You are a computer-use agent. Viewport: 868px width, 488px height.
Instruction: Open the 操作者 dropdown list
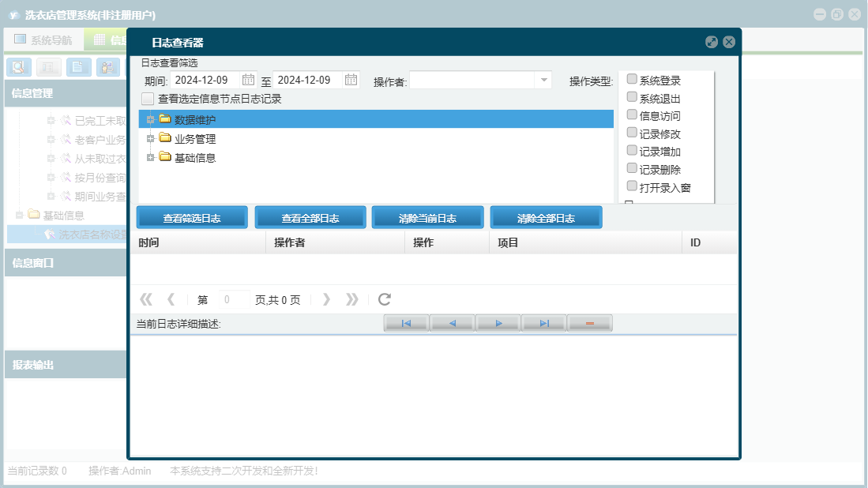click(543, 81)
